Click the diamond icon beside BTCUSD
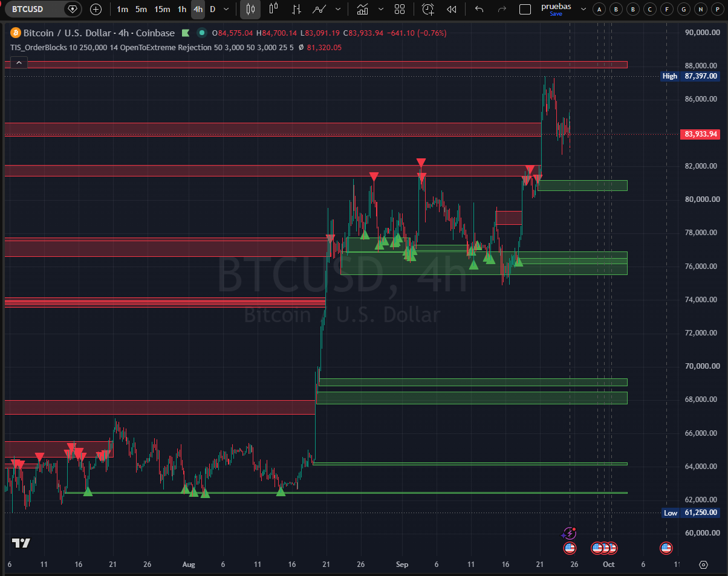 [x=73, y=9]
